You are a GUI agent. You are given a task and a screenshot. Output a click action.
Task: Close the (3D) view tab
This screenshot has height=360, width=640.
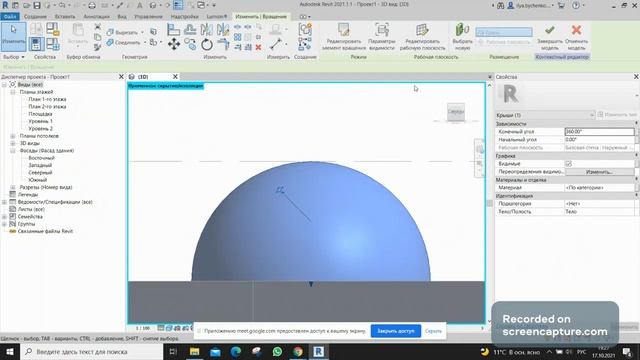tap(175, 77)
